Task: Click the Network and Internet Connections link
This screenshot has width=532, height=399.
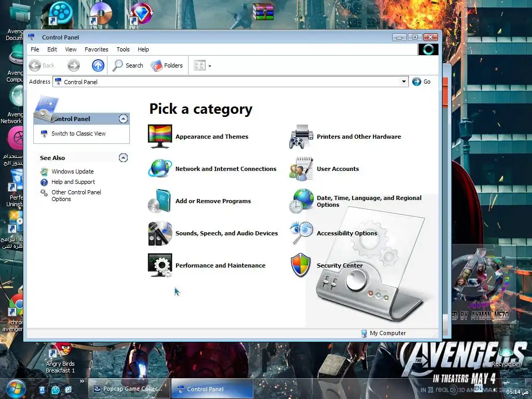Action: pyautogui.click(x=225, y=169)
